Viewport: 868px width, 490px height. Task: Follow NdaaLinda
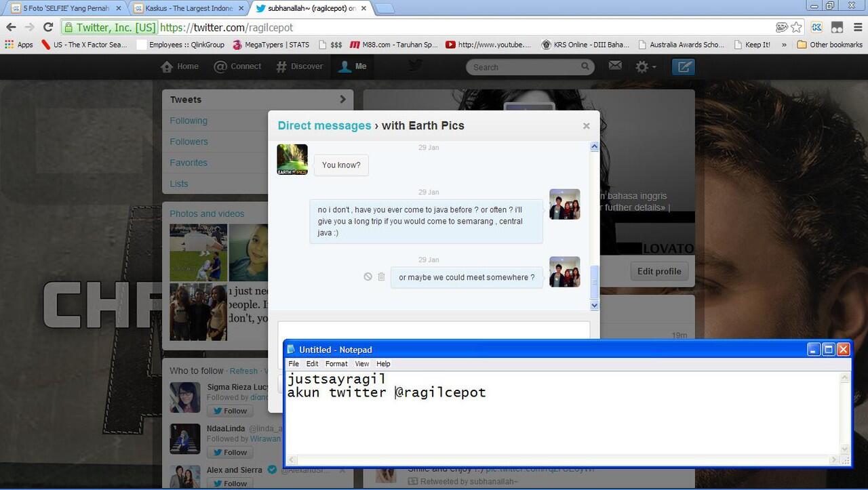tap(230, 452)
